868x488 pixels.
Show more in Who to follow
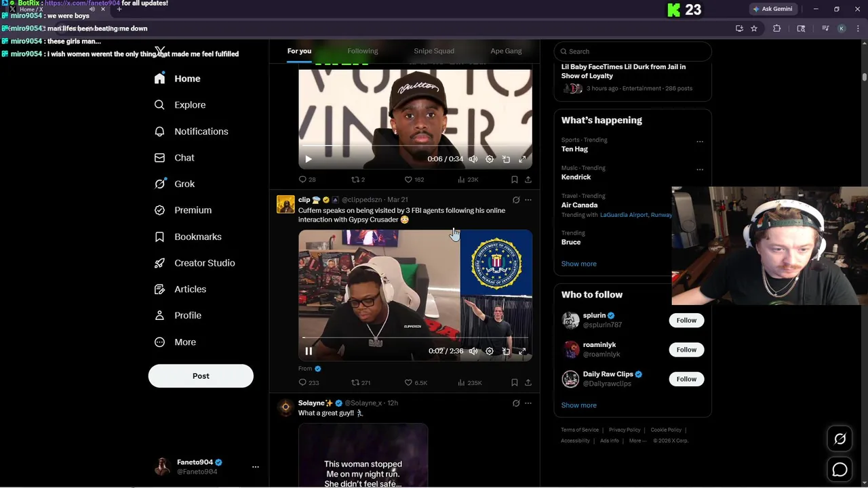(578, 405)
